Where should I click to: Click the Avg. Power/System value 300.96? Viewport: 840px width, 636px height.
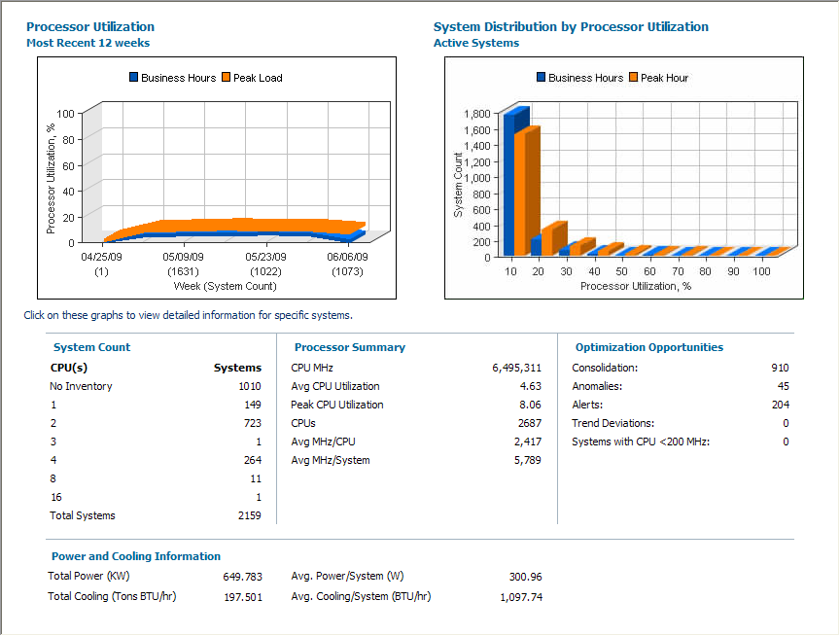(x=526, y=577)
